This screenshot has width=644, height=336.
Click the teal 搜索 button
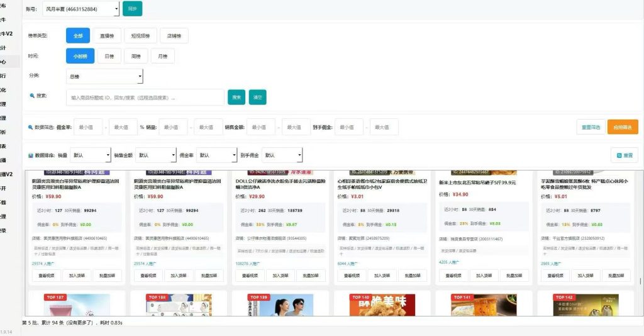coord(236,98)
